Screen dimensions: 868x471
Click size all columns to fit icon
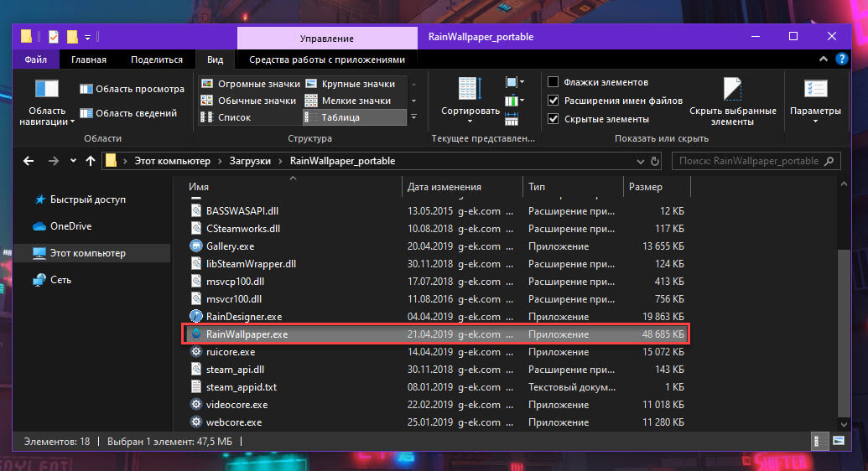[512, 118]
